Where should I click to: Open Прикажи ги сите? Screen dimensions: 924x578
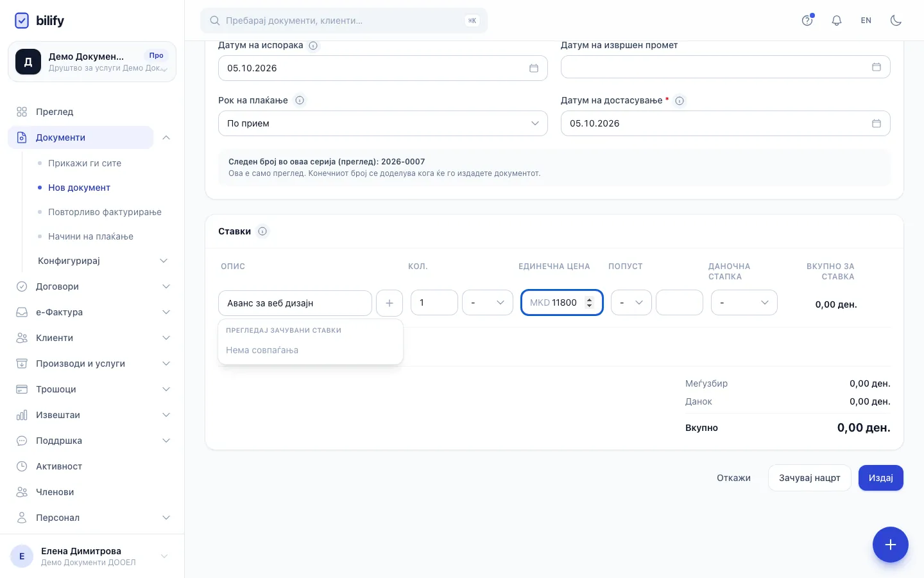click(85, 163)
